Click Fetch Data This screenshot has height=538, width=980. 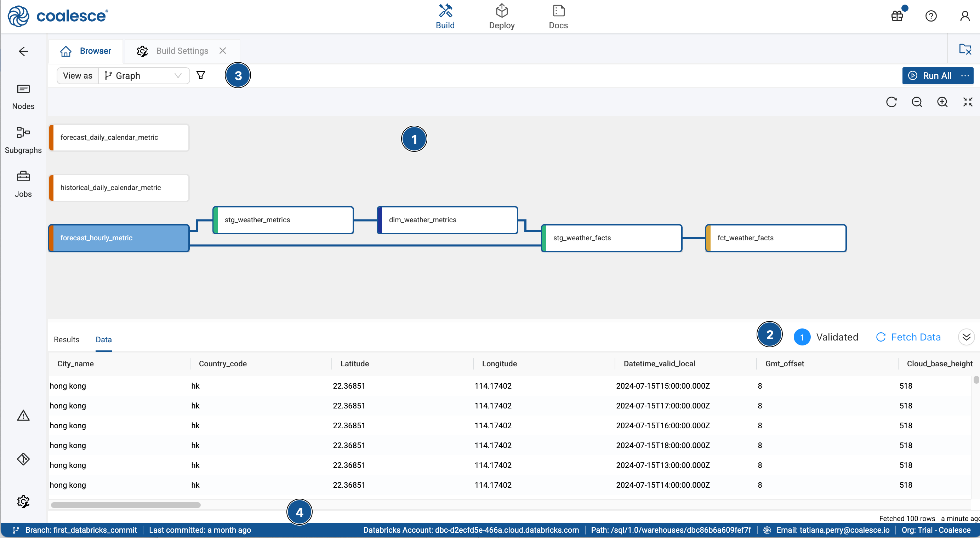(908, 337)
